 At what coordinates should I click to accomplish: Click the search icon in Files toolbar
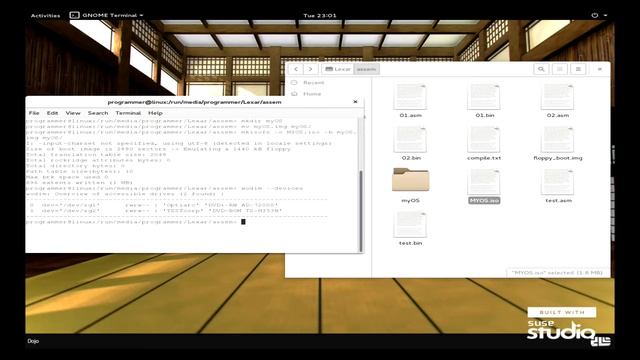[x=541, y=69]
